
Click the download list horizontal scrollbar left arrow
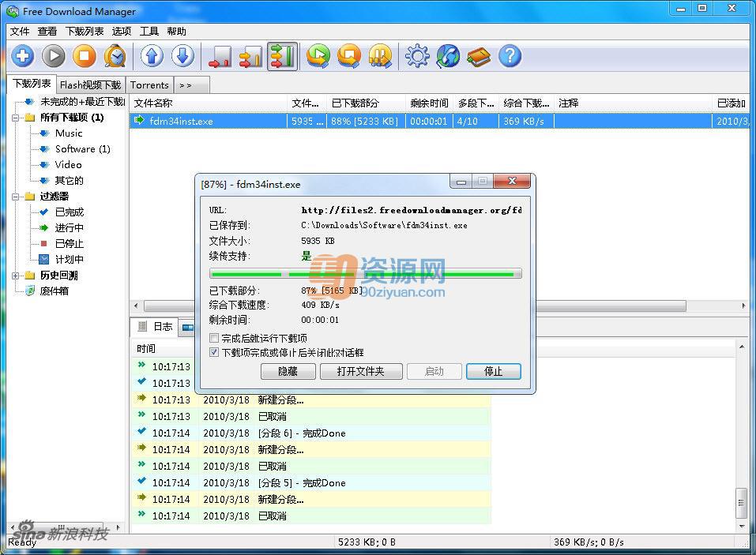(136, 306)
